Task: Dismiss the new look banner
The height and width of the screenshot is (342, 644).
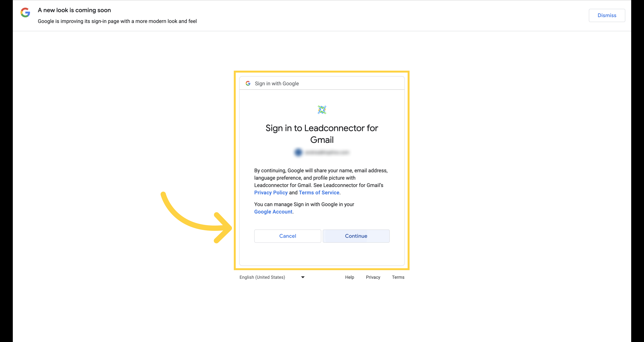Action: point(607,16)
